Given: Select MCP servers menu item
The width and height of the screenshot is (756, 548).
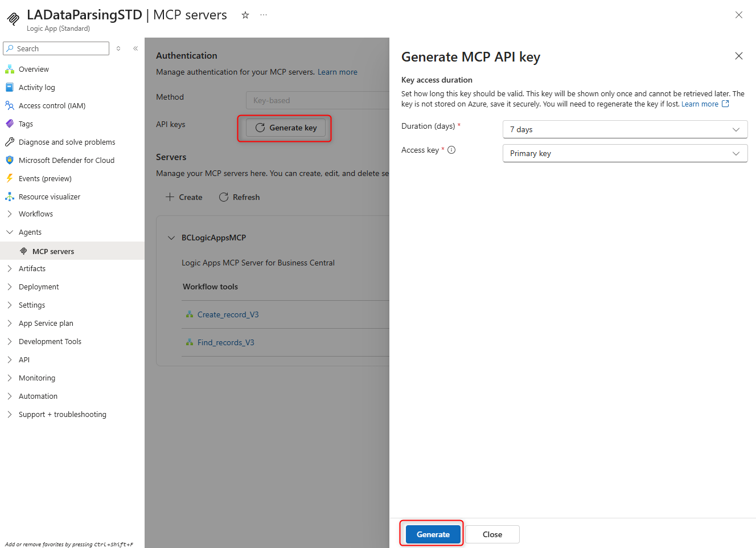Looking at the screenshot, I should 53,252.
